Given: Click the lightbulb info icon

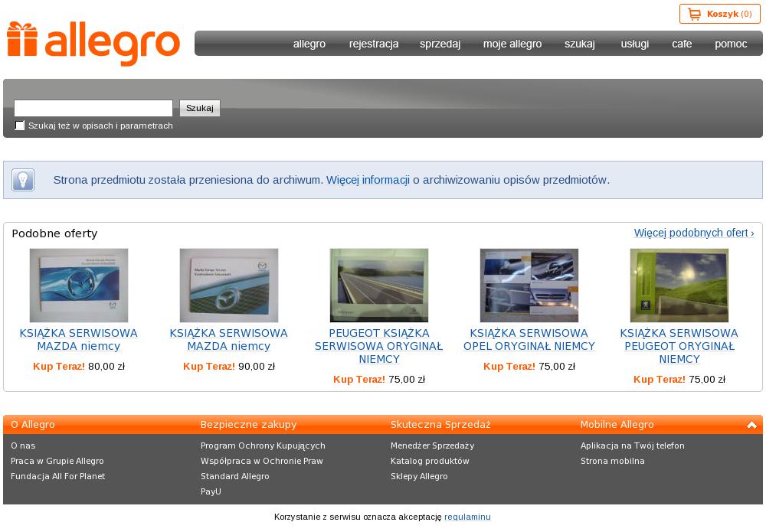Looking at the screenshot, I should [23, 180].
